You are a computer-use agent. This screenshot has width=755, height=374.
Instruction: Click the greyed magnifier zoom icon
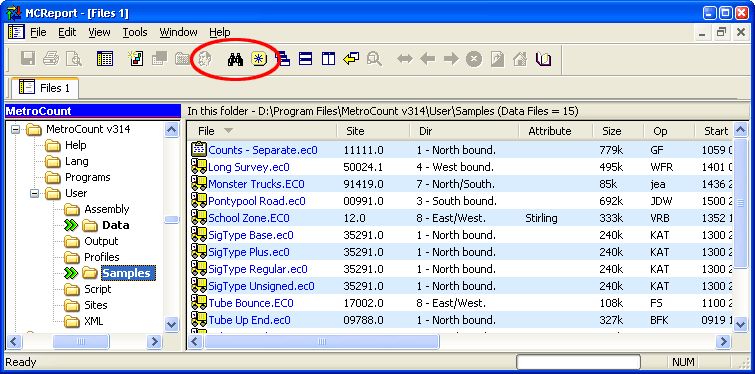[374, 59]
